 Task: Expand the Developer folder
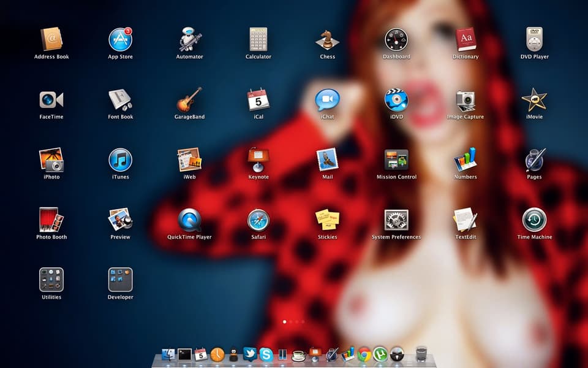point(121,280)
